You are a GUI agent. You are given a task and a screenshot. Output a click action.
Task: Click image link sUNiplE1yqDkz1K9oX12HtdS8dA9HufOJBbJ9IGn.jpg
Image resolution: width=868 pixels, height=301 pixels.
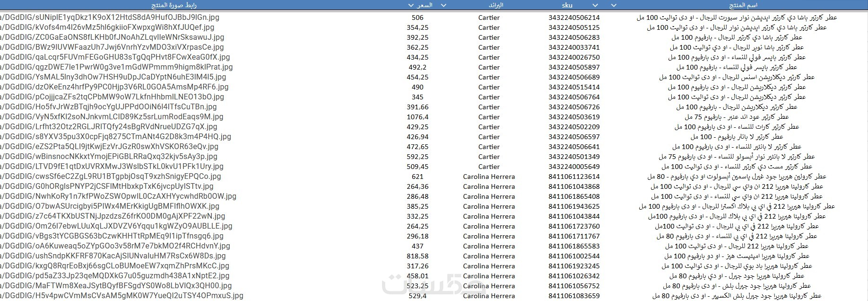pos(110,18)
